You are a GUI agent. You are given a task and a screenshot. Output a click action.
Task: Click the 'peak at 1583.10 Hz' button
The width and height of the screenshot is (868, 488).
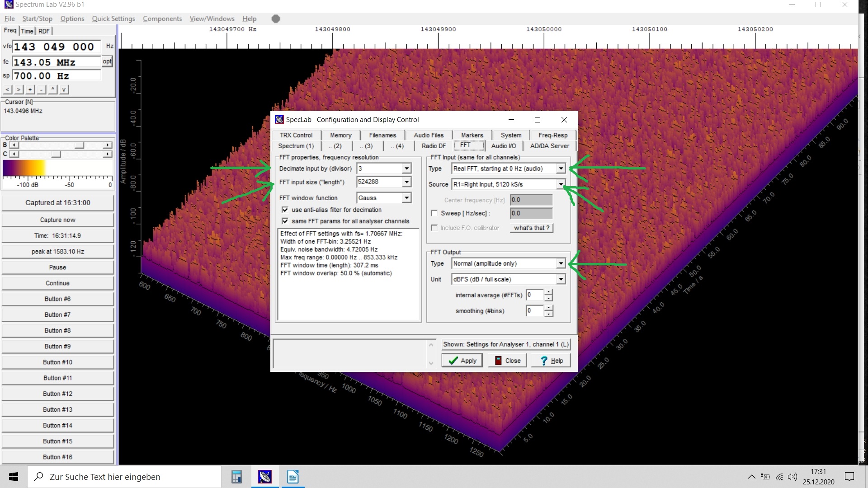click(58, 252)
